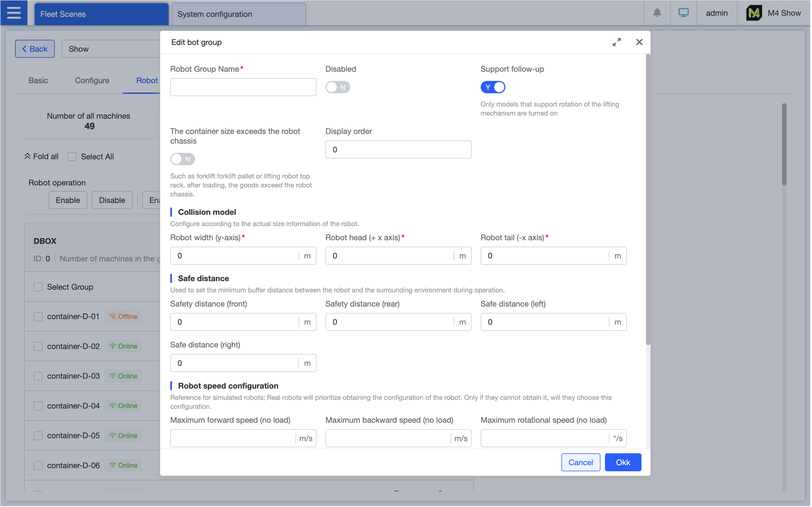Open the hamburger main menu
The height and width of the screenshot is (507, 812).
[14, 13]
